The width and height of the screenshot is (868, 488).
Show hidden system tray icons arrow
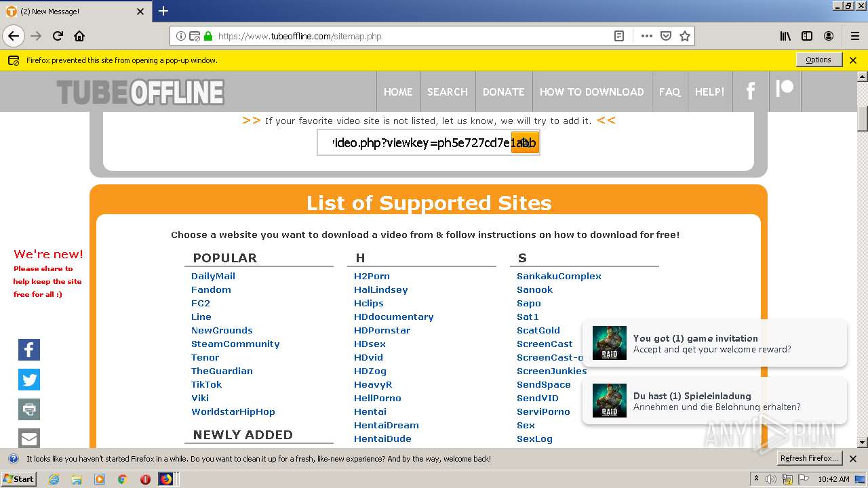[x=756, y=479]
